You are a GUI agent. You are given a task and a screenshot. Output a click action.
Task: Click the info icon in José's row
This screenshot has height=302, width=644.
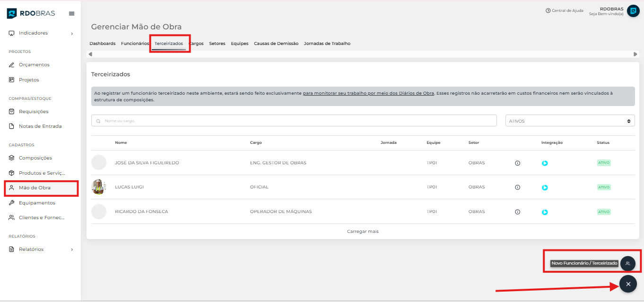pyautogui.click(x=517, y=163)
